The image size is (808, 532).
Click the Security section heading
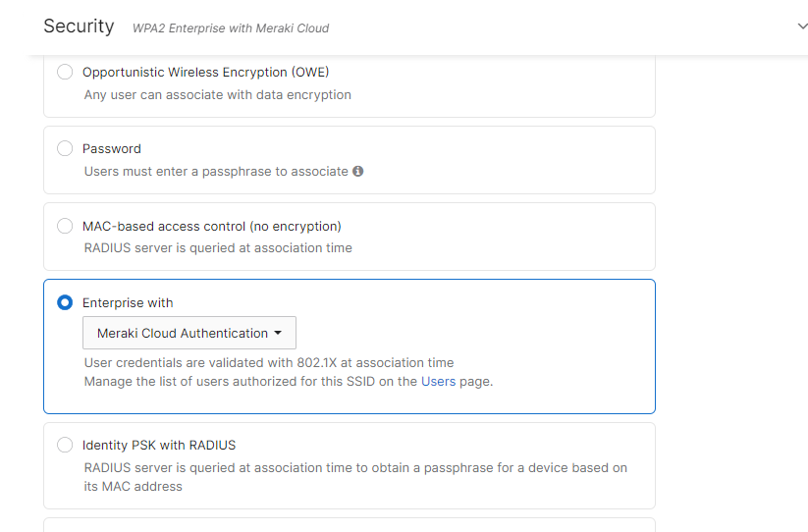pyautogui.click(x=79, y=27)
